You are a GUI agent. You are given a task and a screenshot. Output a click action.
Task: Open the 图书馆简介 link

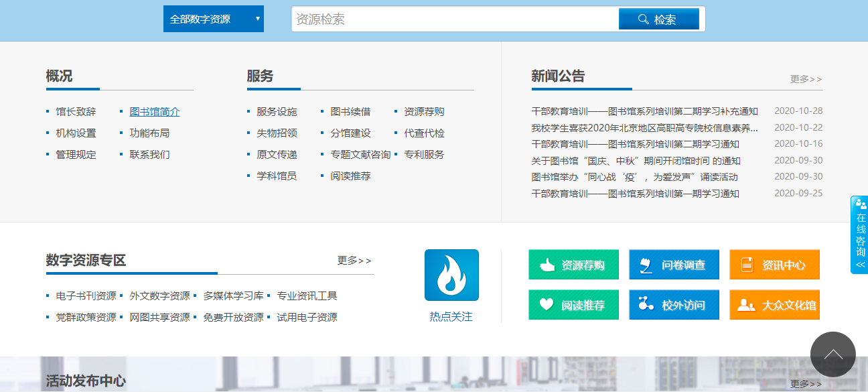click(155, 112)
